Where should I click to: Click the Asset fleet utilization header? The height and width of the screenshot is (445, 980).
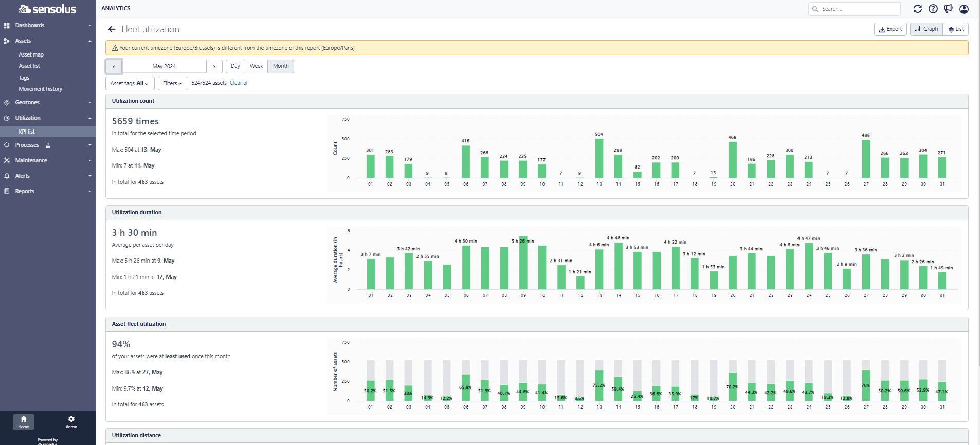537,324
